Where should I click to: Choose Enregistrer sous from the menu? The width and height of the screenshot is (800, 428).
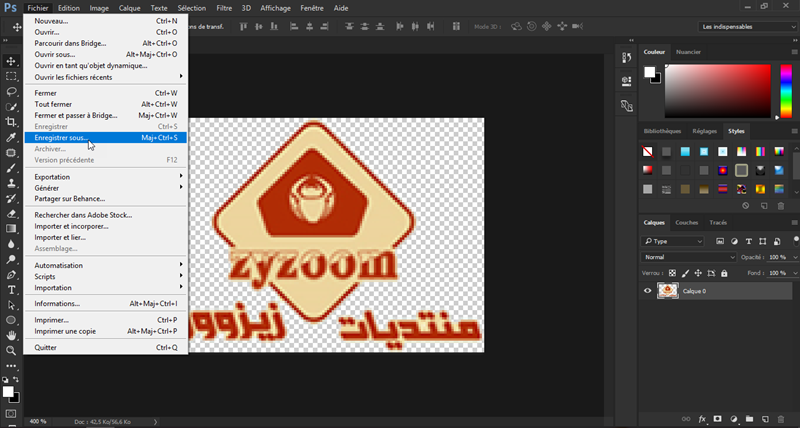coord(106,138)
